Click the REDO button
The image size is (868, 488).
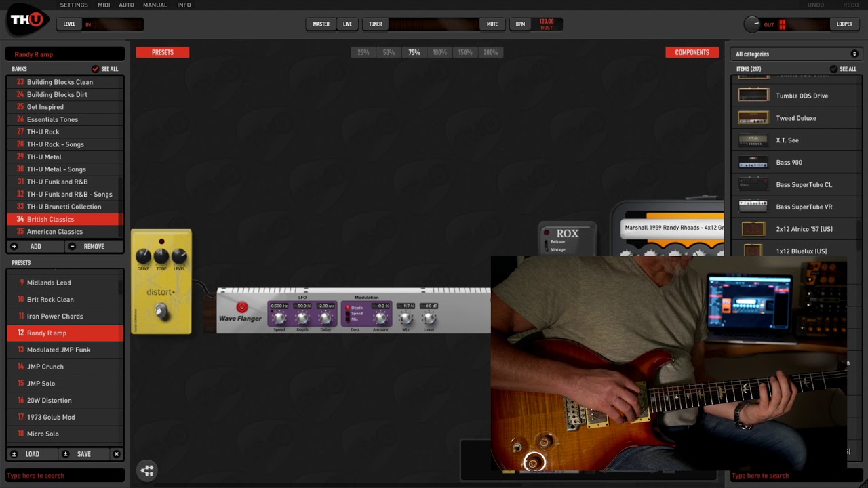point(851,5)
